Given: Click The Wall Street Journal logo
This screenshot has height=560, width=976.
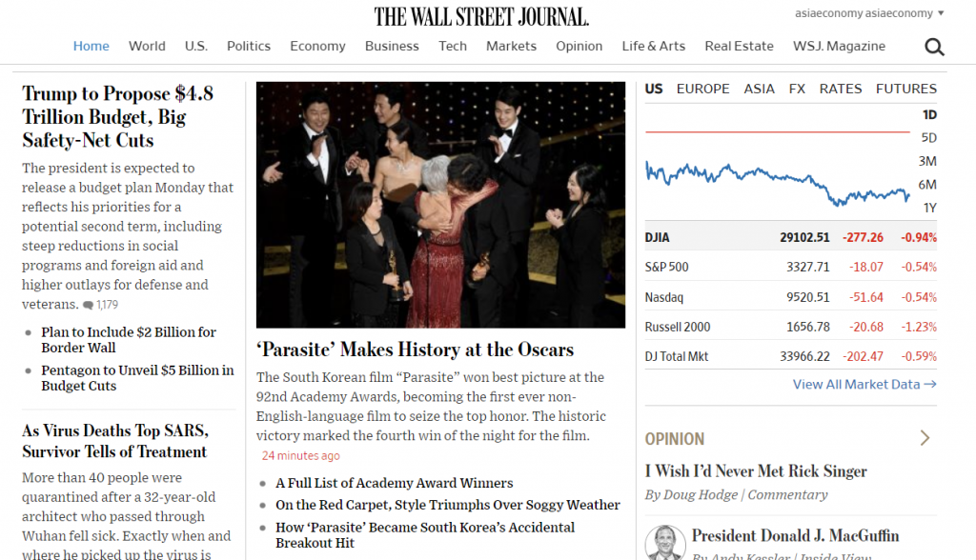Looking at the screenshot, I should [481, 17].
